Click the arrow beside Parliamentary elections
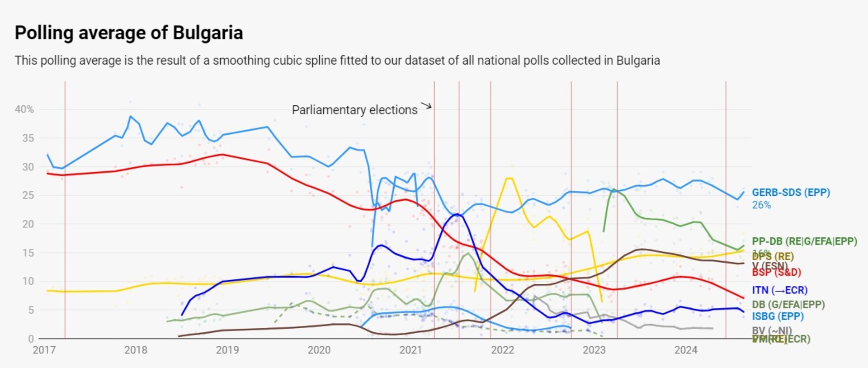Viewport: 868px width, 368px height. [426, 106]
